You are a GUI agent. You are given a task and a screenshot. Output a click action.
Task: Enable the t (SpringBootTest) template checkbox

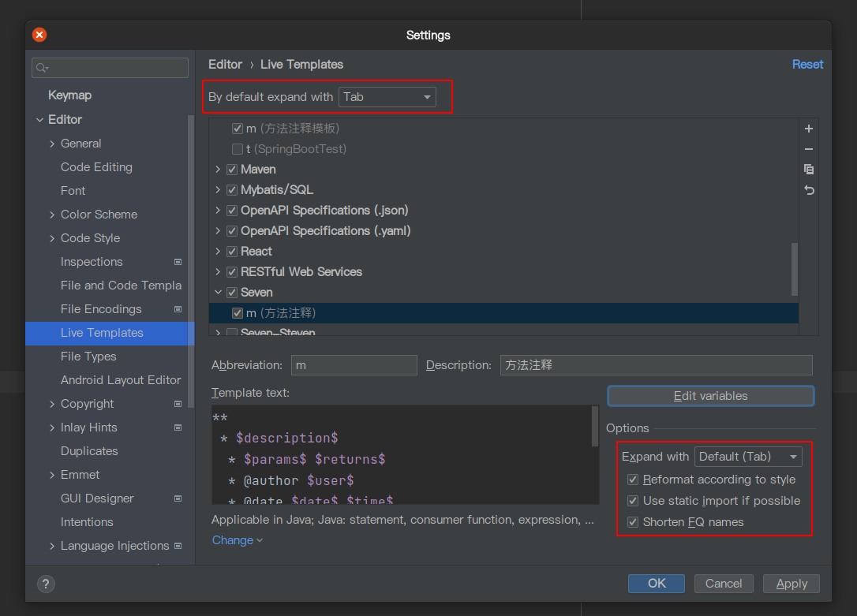(x=238, y=149)
